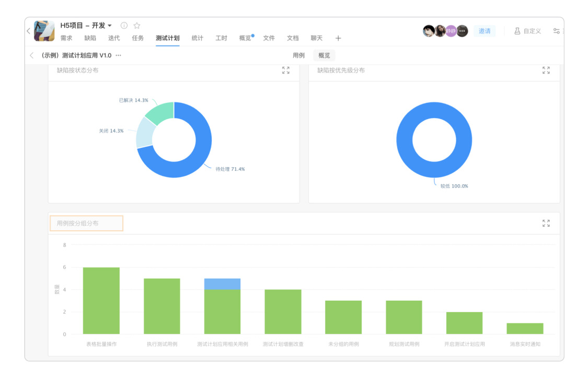This screenshot has width=588, height=379.
Task: Expand the 缺陷按优先级分布 chart fullscreen
Action: point(546,70)
